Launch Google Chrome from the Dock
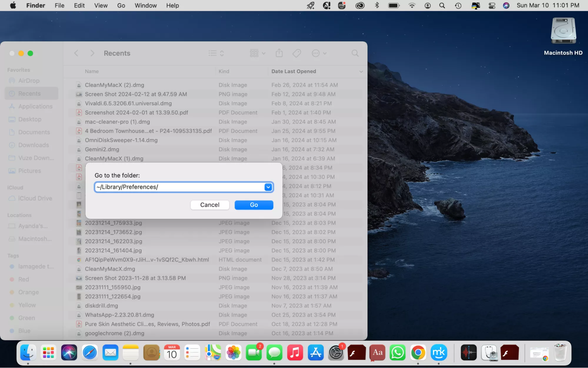 [418, 352]
